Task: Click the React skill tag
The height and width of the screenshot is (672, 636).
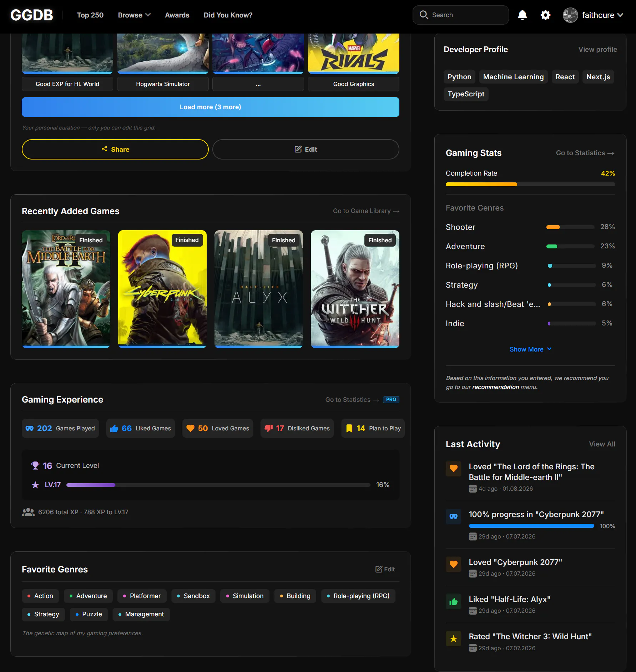Action: pos(565,77)
